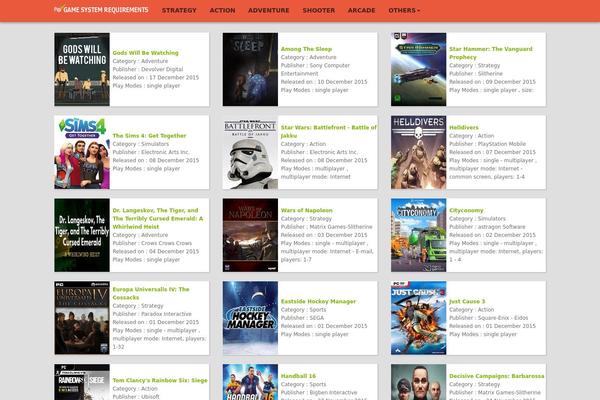The width and height of the screenshot is (600, 400).
Task: Follow the Star Hammer: The Vanguard Prophecy link
Action: point(491,53)
